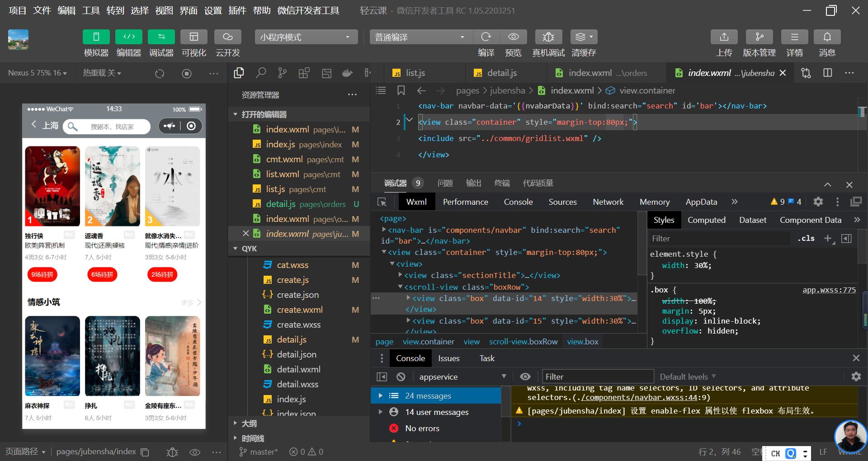Click the app.wxss:775 source link
This screenshot has width=868, height=461.
(829, 290)
